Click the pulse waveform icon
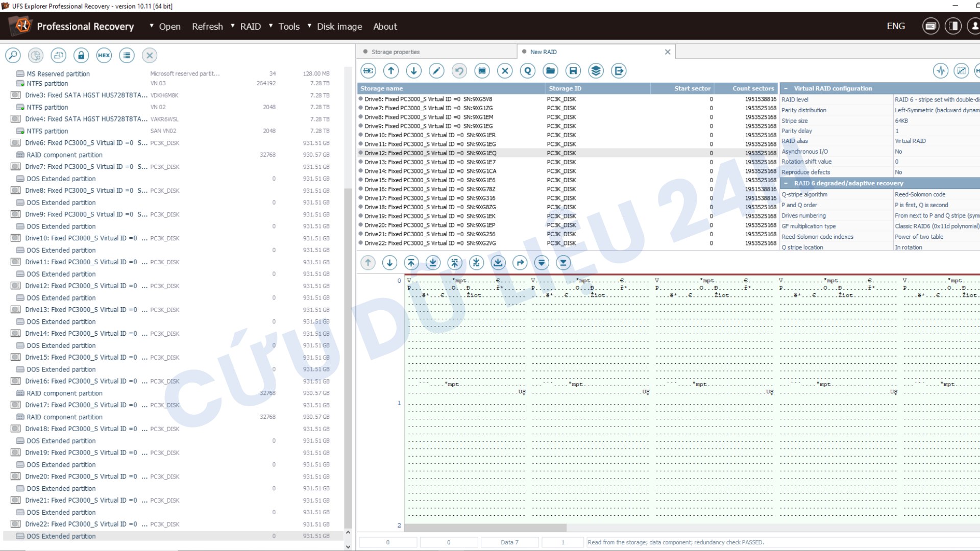The height and width of the screenshot is (551, 980). pos(941,71)
